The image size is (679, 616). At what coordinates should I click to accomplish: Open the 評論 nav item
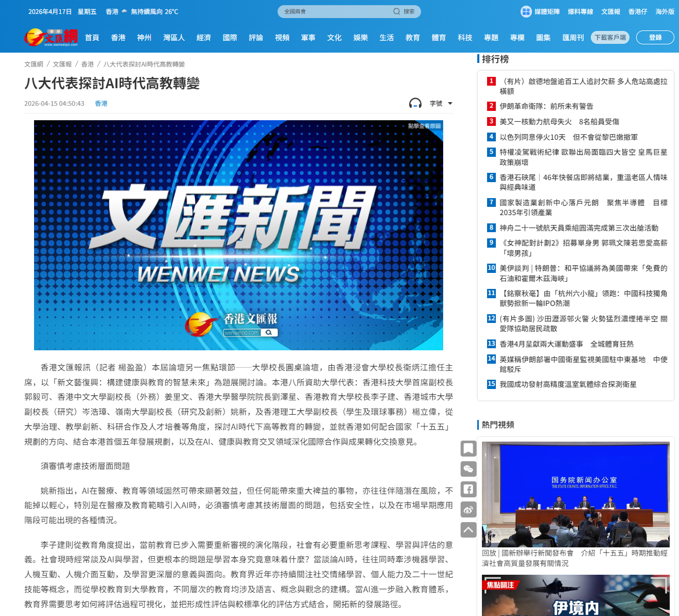click(x=256, y=38)
